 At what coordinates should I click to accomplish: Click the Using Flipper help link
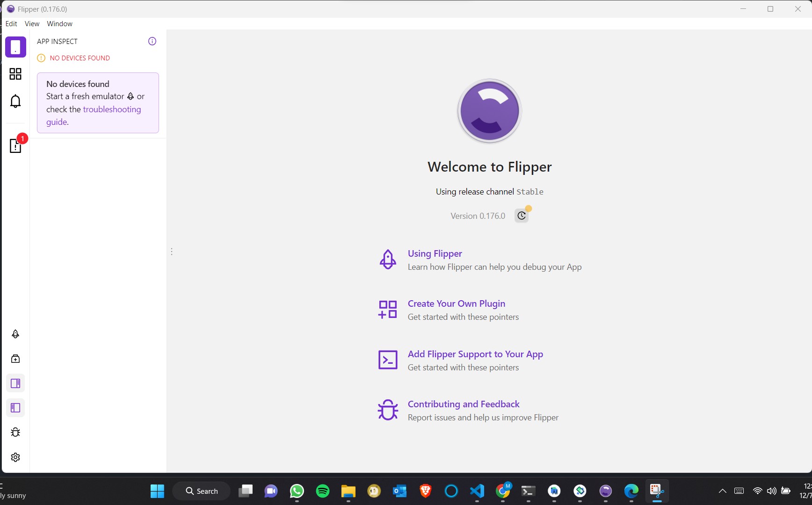(435, 253)
